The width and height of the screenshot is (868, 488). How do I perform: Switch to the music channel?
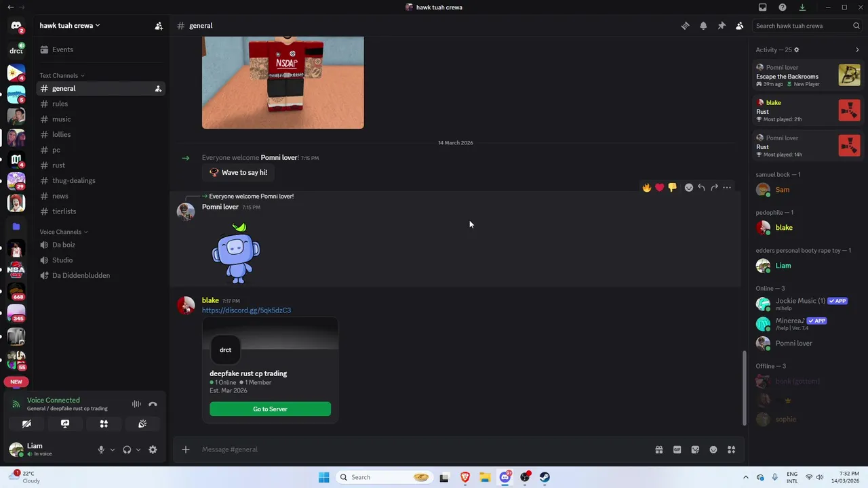[100, 119]
